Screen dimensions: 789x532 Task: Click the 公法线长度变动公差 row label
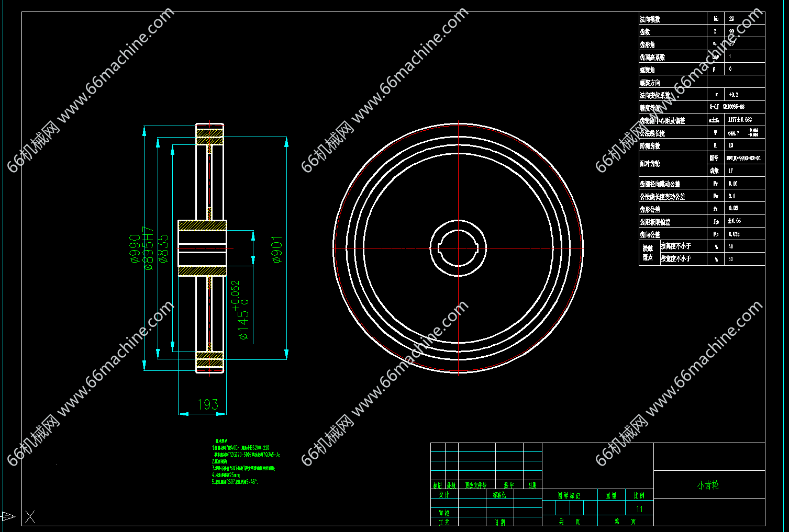click(x=662, y=197)
